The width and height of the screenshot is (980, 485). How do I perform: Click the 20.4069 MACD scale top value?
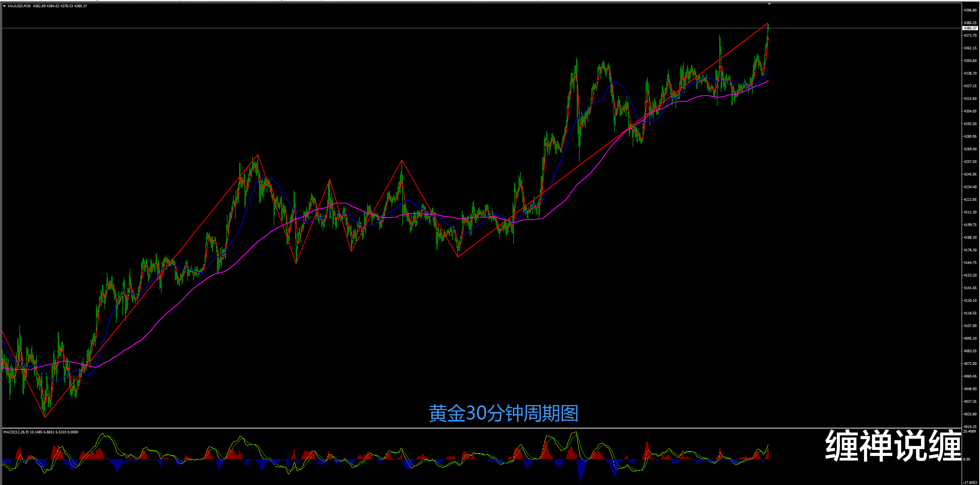click(x=970, y=431)
